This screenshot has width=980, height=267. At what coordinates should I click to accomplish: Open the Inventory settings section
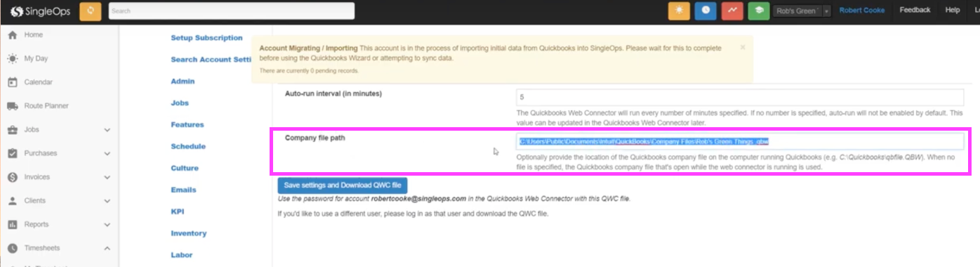coord(189,233)
